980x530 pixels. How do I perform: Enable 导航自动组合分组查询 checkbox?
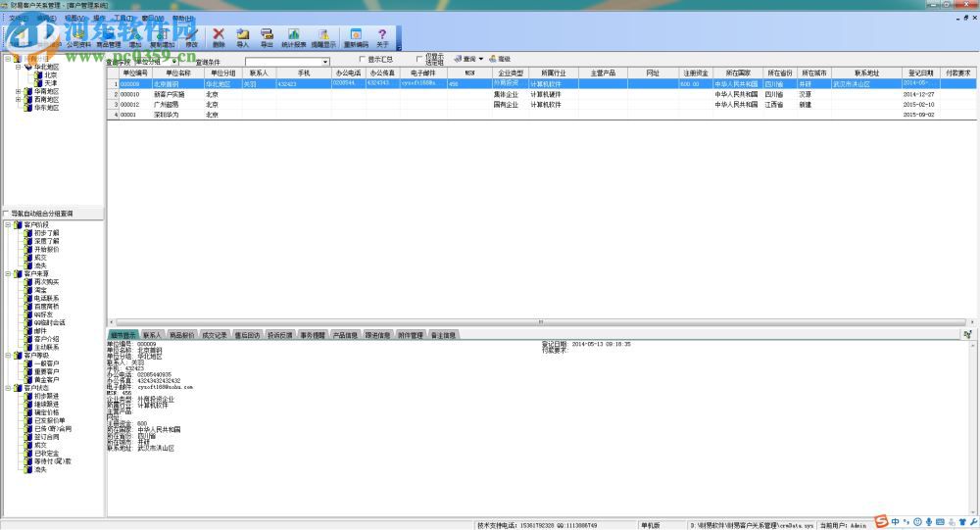6,214
